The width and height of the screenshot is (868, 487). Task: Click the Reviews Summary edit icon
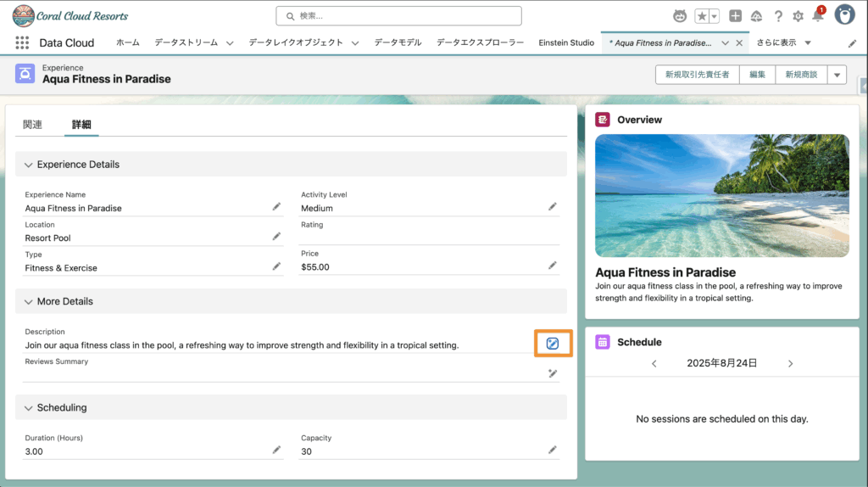pos(553,373)
